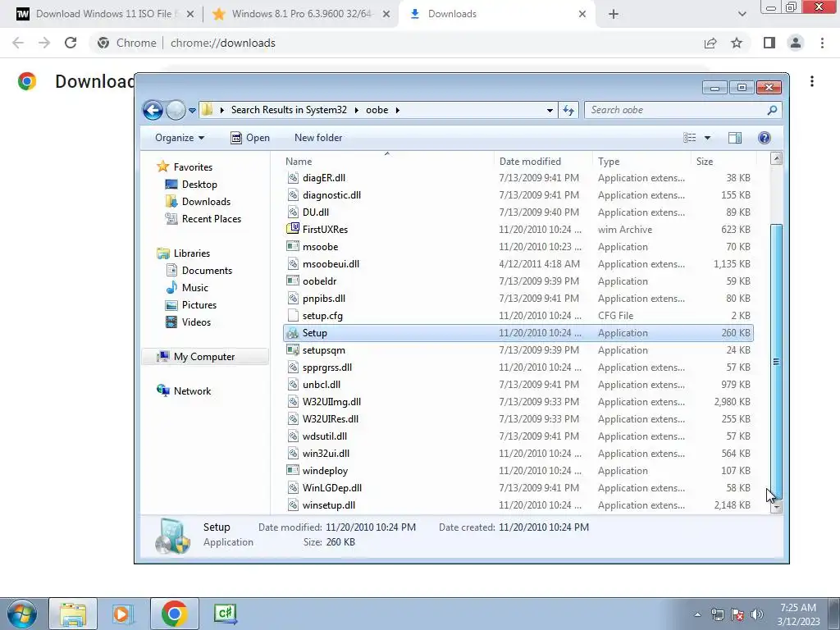Open Chrome profile avatar icon

click(x=796, y=43)
